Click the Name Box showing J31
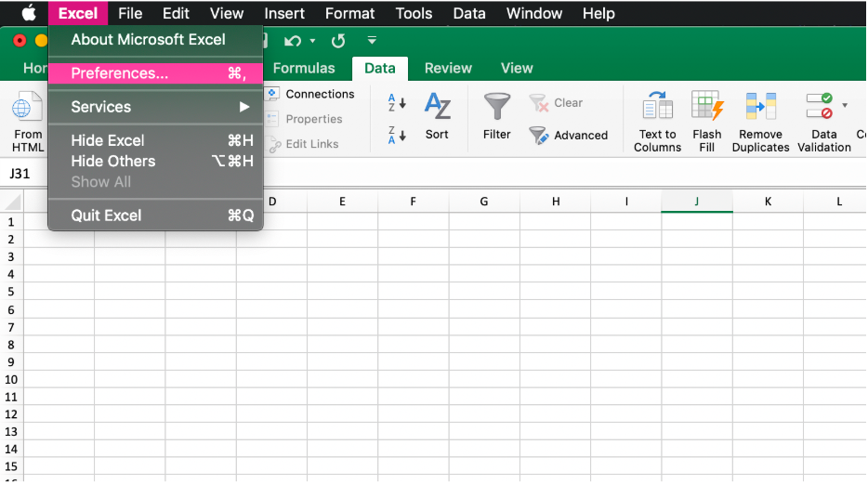Viewport: 868px width, 484px height. pos(20,174)
